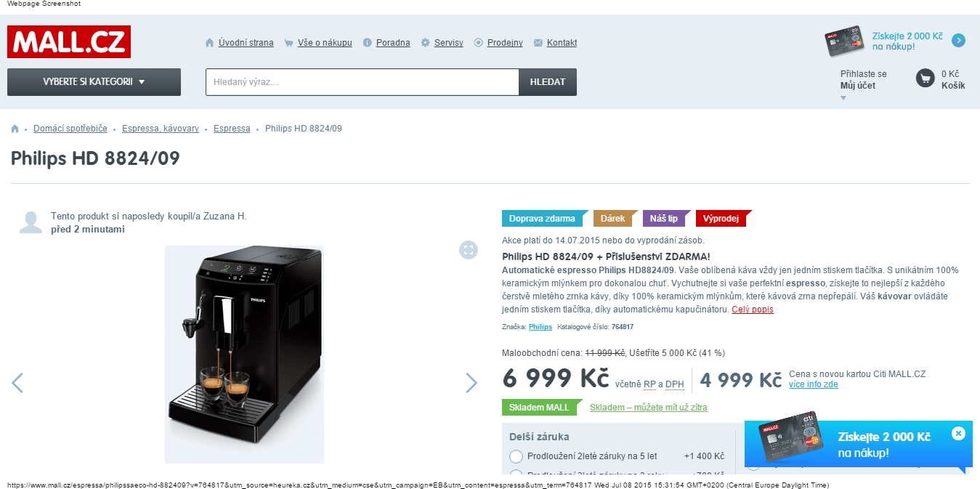
Task: Click the Hledat search button
Action: point(548,82)
